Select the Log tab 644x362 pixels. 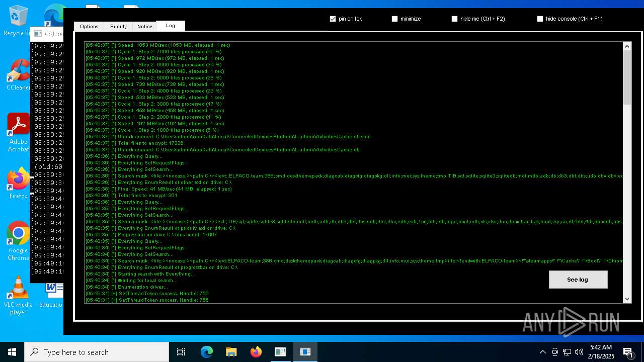click(171, 26)
